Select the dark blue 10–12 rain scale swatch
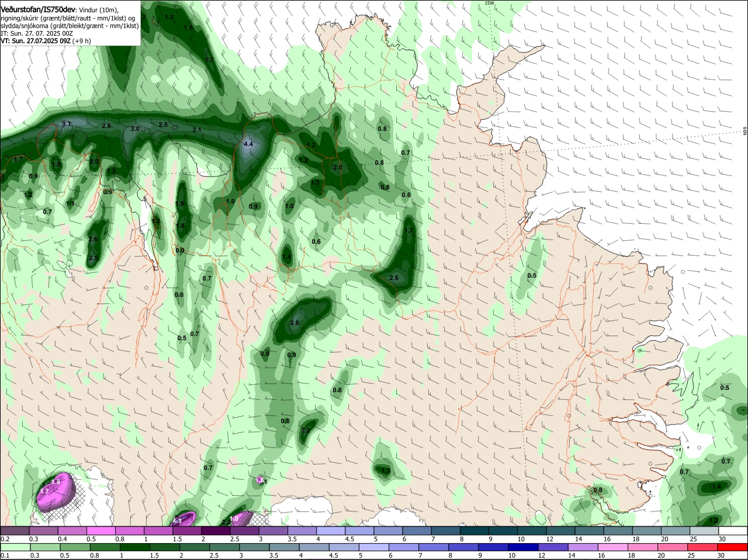 coord(524,548)
